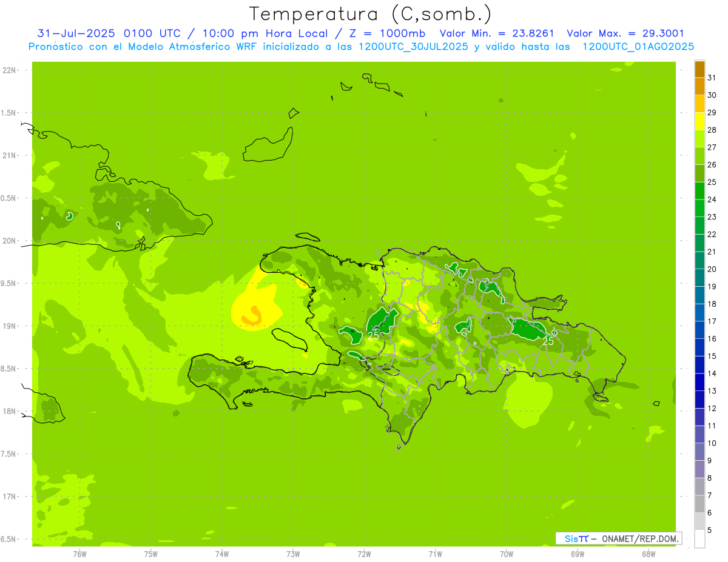Click the yellow colorbar swatch between 28 and 29
The width and height of the screenshot is (728, 562).
coord(699,121)
